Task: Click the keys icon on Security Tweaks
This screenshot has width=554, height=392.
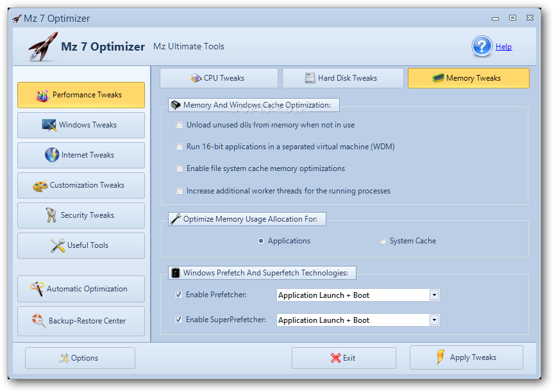Action: [x=51, y=215]
